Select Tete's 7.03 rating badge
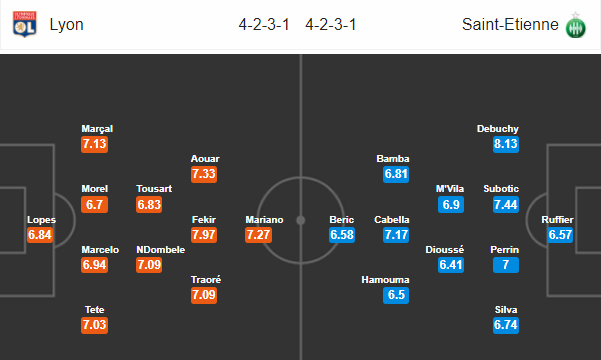This screenshot has height=360, width=601. coord(94,325)
